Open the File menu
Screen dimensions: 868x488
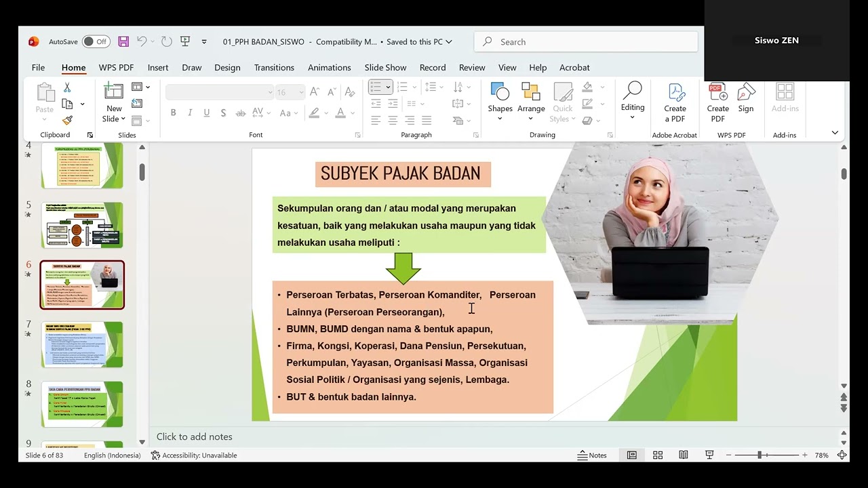38,68
